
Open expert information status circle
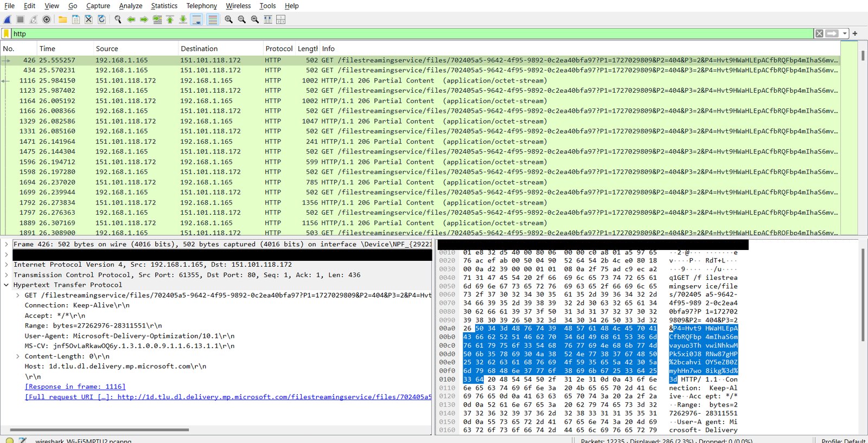pyautogui.click(x=9, y=440)
